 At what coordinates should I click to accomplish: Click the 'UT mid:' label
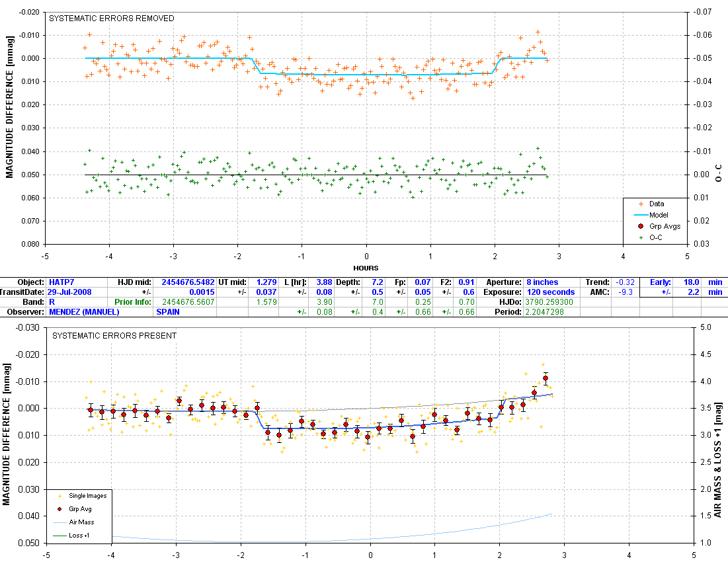point(235,282)
